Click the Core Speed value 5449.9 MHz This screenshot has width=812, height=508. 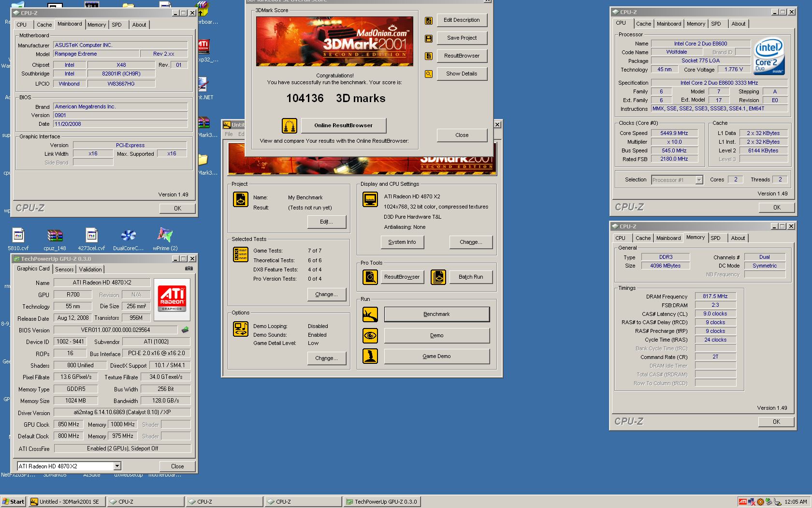point(674,133)
